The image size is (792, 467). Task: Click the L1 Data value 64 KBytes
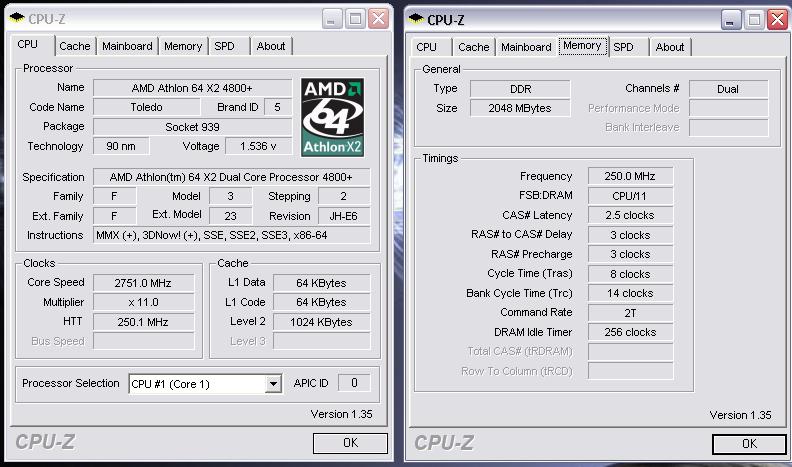pyautogui.click(x=321, y=283)
